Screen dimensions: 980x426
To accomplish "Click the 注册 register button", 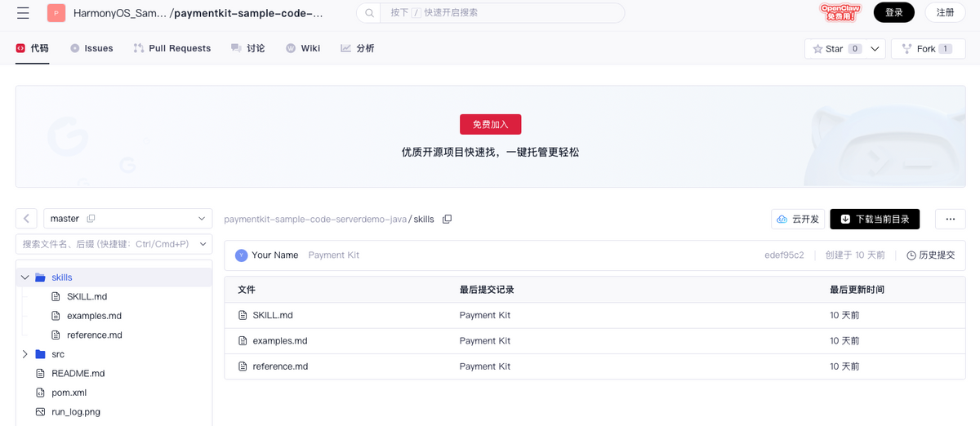I will coord(945,12).
